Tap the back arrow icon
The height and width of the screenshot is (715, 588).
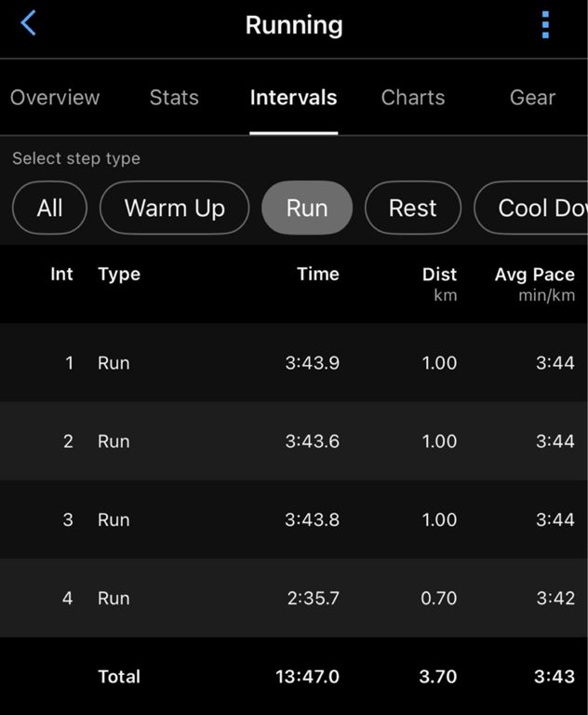tap(28, 24)
